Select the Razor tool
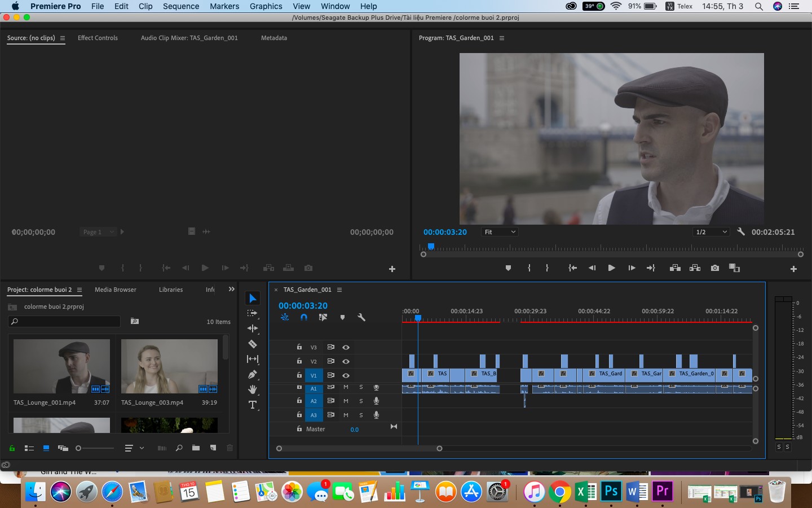Screen dimensions: 812x508 (252, 344)
